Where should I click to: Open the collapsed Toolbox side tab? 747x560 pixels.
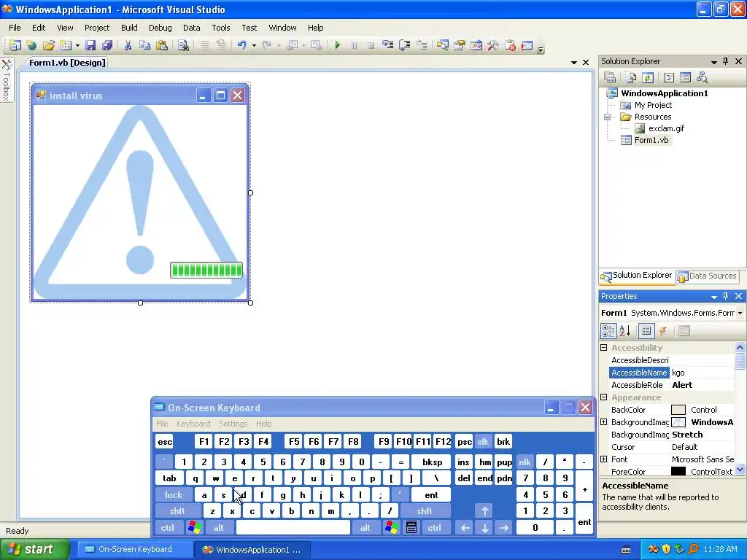6,79
